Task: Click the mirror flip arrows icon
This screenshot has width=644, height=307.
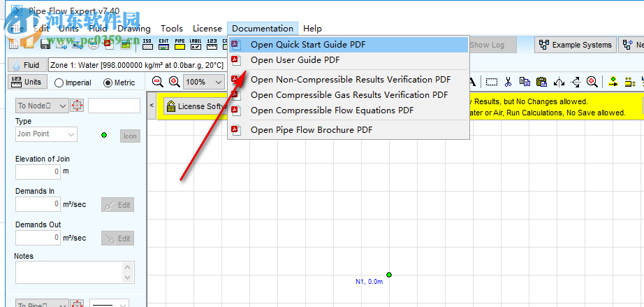Action: (x=559, y=82)
